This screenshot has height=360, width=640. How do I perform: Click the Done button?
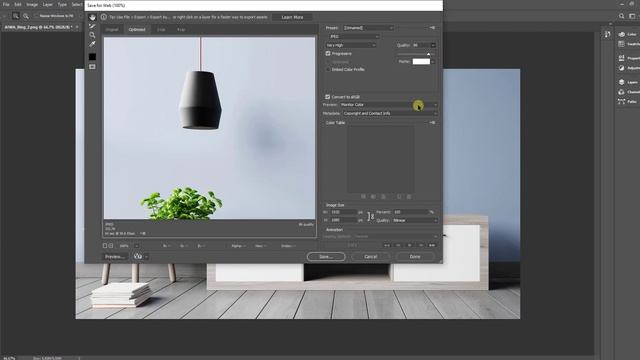coord(415,257)
